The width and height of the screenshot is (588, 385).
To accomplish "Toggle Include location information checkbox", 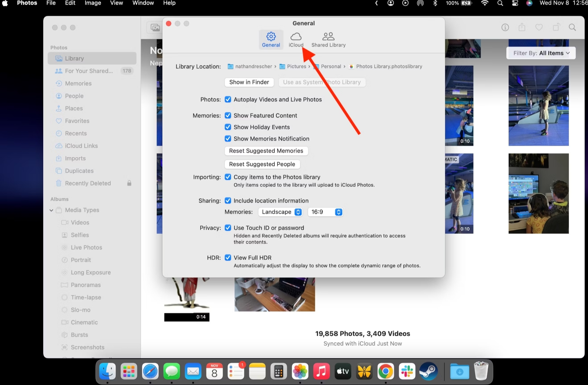I will point(228,201).
